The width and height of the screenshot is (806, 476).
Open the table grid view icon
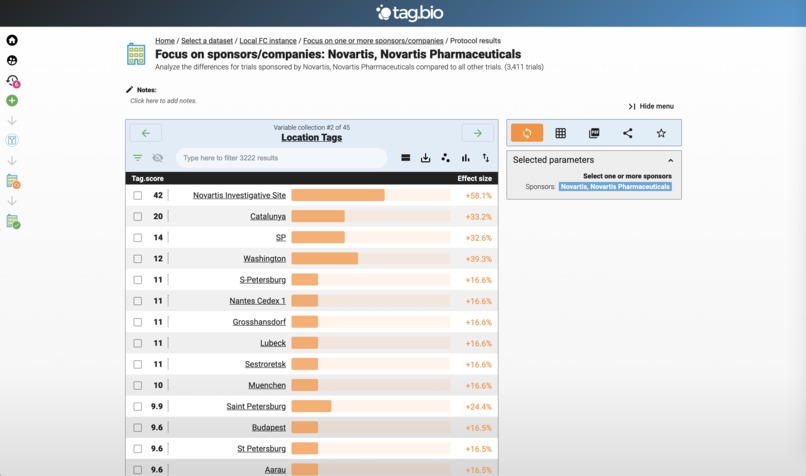(x=561, y=133)
